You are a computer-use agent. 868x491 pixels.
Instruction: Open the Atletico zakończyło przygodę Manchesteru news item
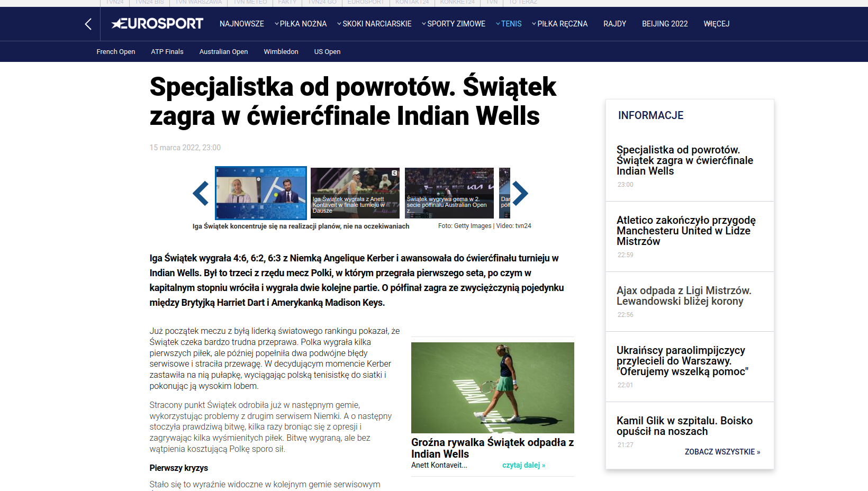(686, 231)
